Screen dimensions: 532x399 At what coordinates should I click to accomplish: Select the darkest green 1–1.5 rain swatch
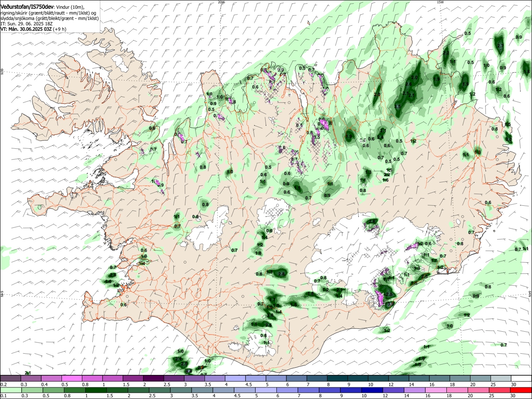click(96, 390)
